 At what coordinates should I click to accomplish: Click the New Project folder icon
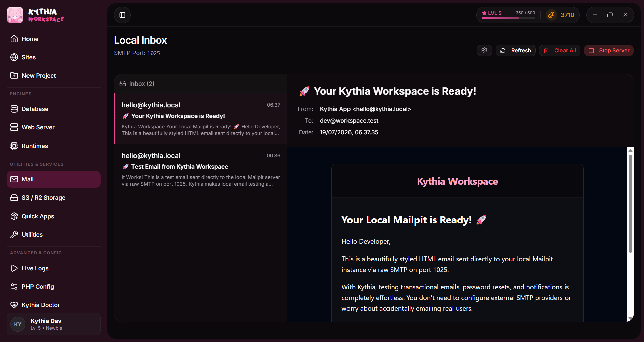click(x=14, y=75)
